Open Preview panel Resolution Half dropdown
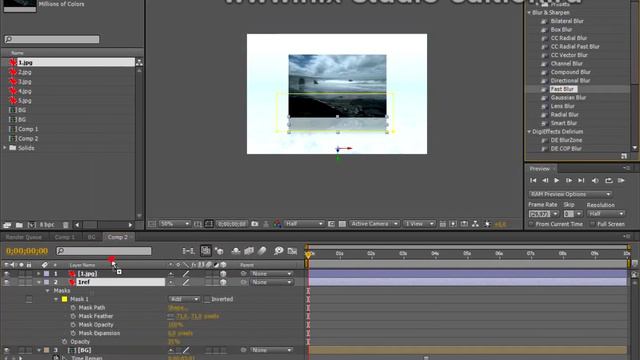The width and height of the screenshot is (640, 360). (x=606, y=214)
